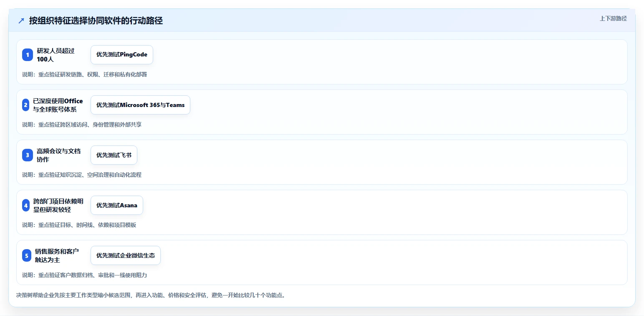Select the 优先测试企业微信生态 button
The height and width of the screenshot is (316, 644).
126,255
